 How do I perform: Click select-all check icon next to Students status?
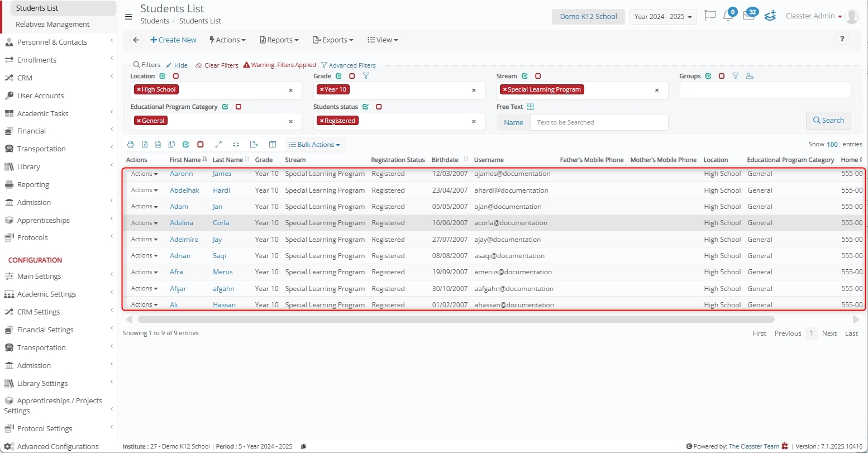pos(365,107)
